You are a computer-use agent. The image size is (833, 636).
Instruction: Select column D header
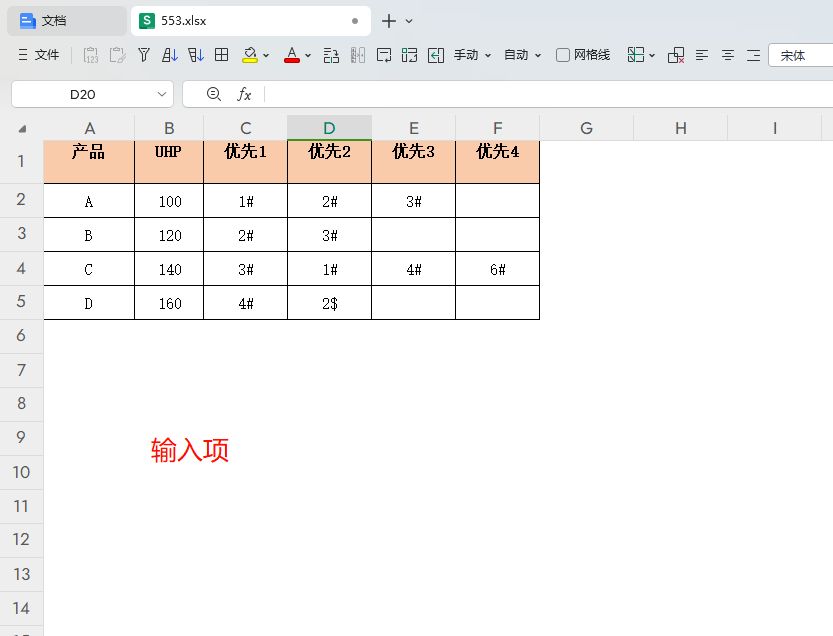coord(329,128)
